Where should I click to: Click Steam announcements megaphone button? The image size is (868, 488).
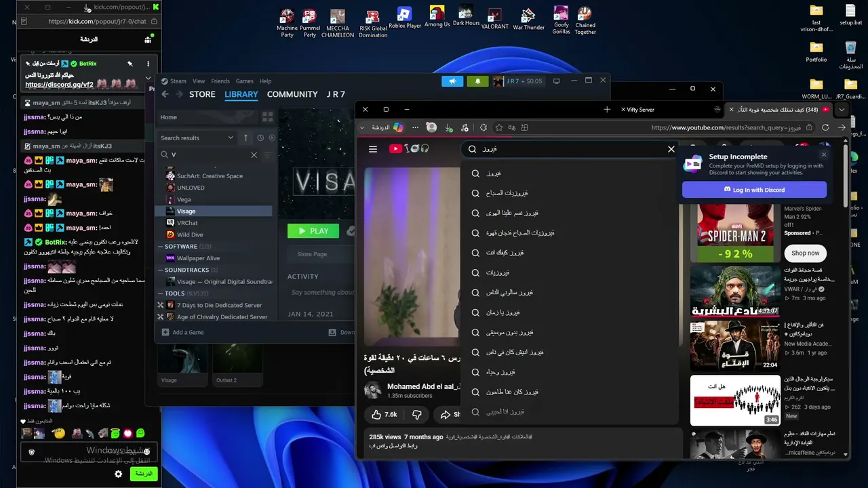pos(452,81)
